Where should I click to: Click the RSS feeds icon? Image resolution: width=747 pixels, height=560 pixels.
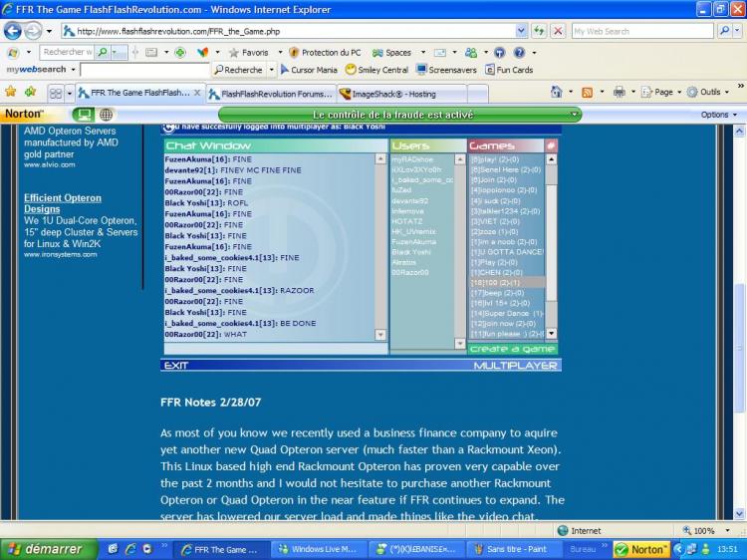588,93
